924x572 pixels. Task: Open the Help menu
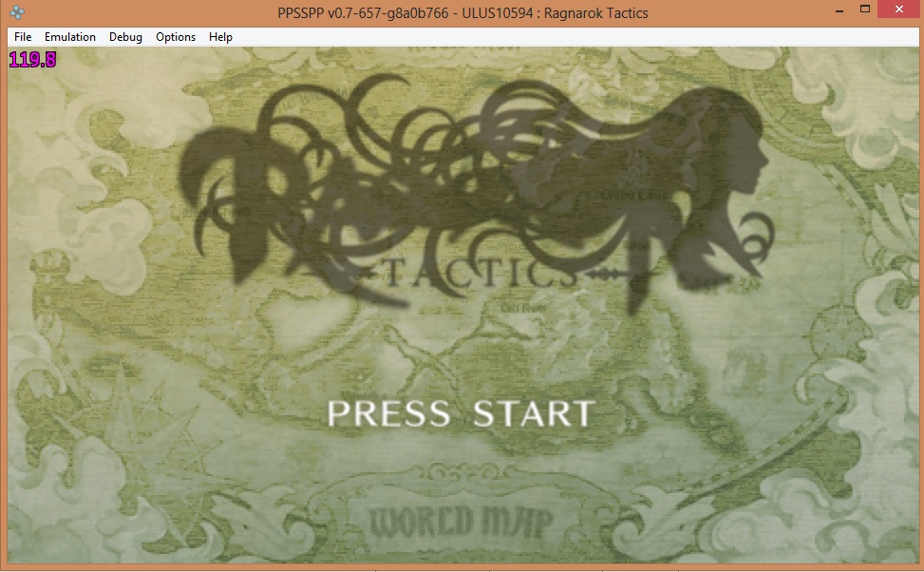click(x=220, y=37)
